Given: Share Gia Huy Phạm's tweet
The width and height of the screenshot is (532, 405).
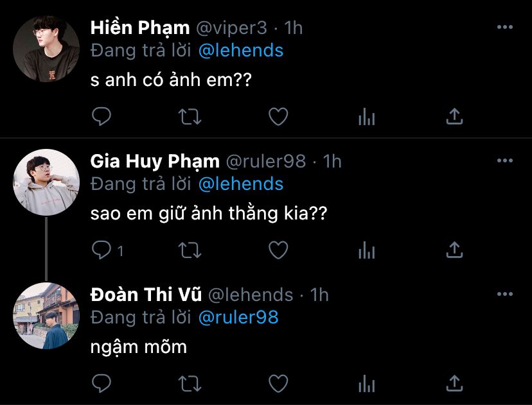Looking at the screenshot, I should point(454,250).
